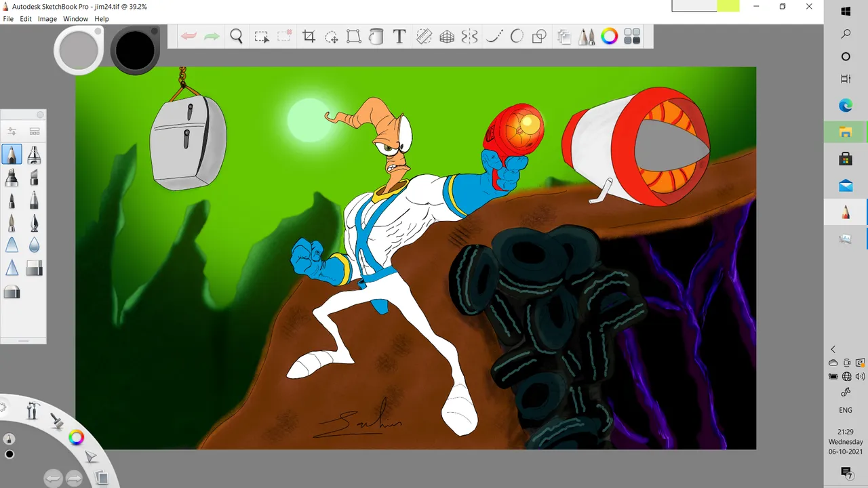Screen dimensions: 868x488
Task: Click the lagoon Redo round button
Action: [74, 479]
